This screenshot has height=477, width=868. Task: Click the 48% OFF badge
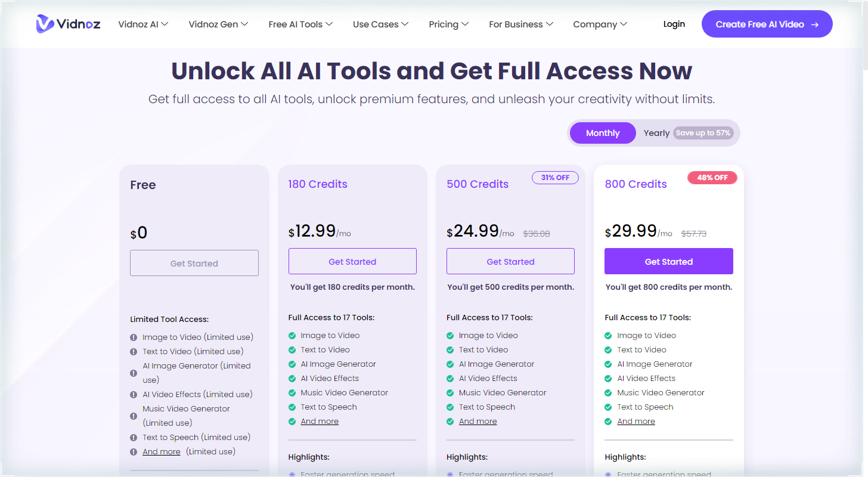pyautogui.click(x=712, y=178)
